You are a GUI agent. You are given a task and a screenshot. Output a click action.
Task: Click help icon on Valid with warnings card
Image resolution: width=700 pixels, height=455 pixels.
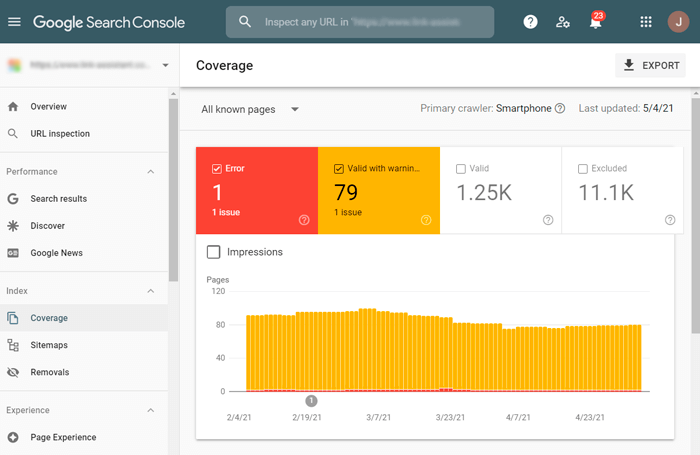[x=426, y=220]
